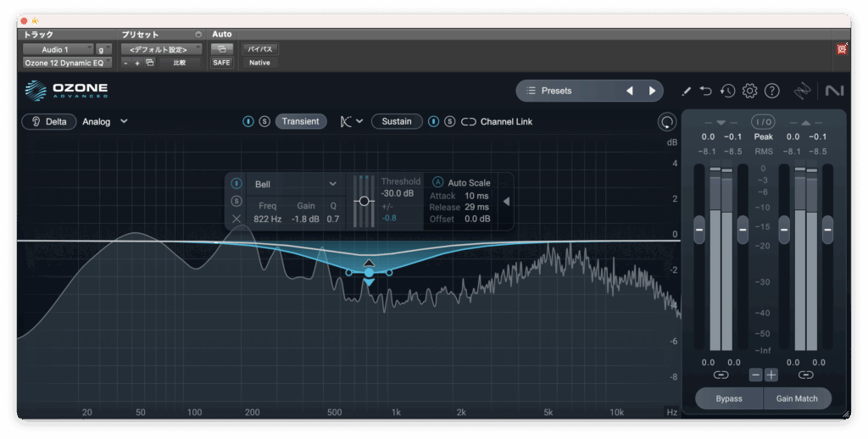This screenshot has height=439, width=868.
Task: Click the Threshold slider handle
Action: pyautogui.click(x=364, y=201)
